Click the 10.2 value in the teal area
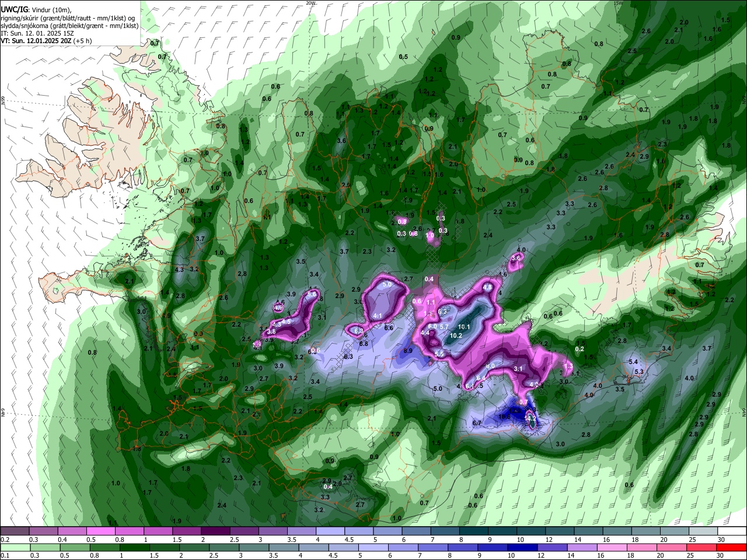The height and width of the screenshot is (560, 747). coord(456,335)
